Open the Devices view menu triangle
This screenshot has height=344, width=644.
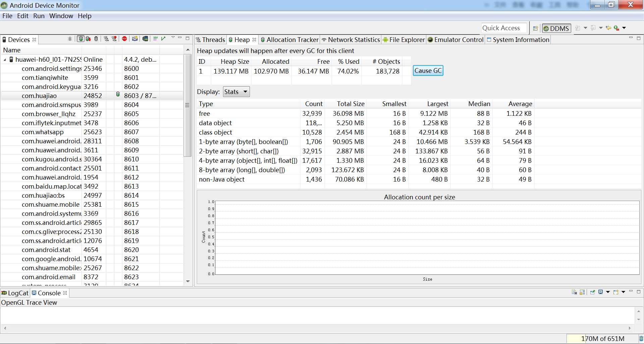click(x=173, y=37)
